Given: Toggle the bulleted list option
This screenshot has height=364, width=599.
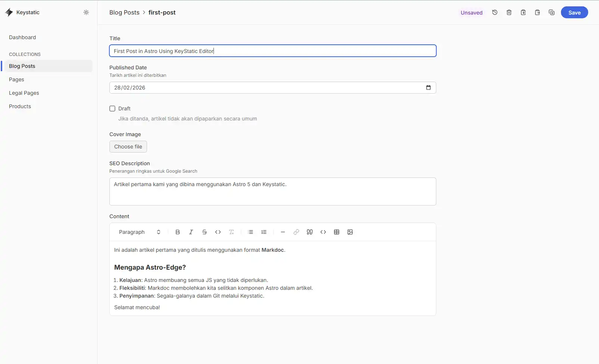Looking at the screenshot, I should pos(250,232).
